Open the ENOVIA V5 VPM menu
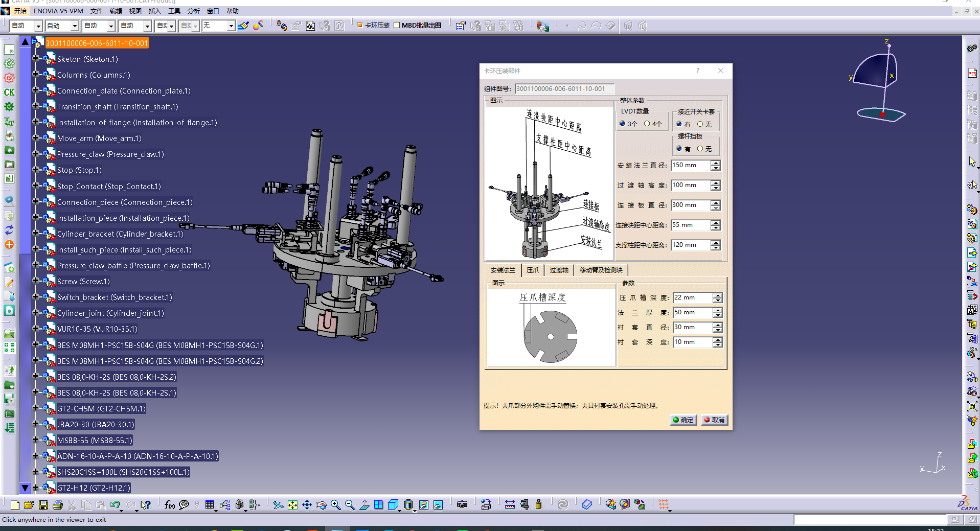Viewport: 980px width, 531px height. [58, 11]
